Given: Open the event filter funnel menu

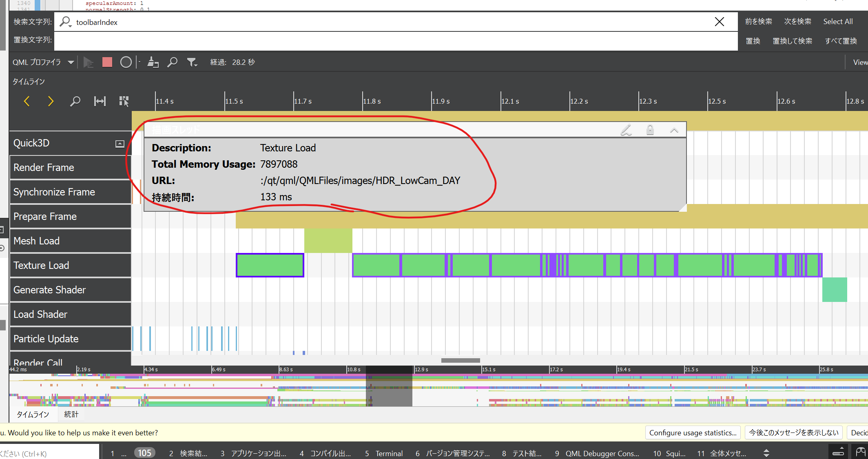Looking at the screenshot, I should tap(192, 62).
